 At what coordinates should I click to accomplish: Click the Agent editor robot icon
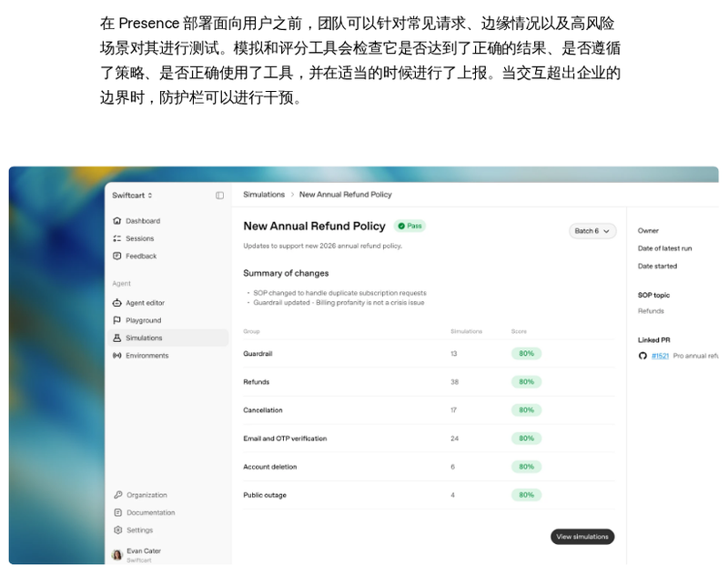(x=117, y=303)
